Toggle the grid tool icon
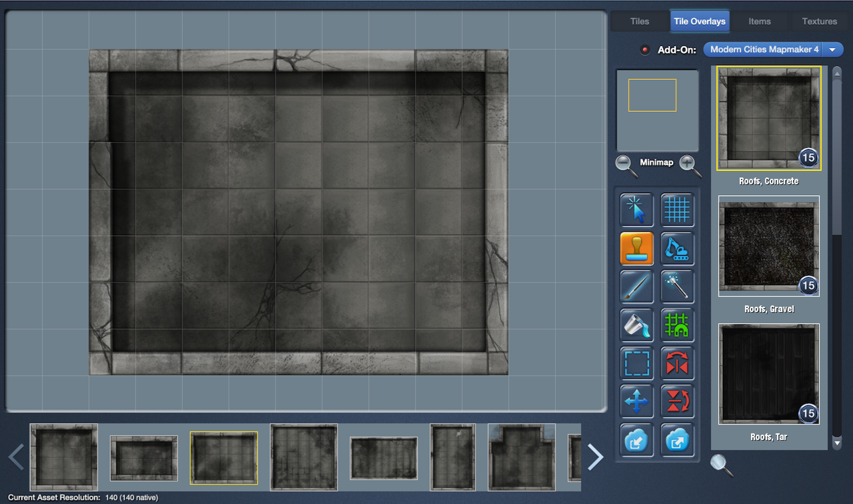Screen dimensions: 853x504 [x=677, y=210]
